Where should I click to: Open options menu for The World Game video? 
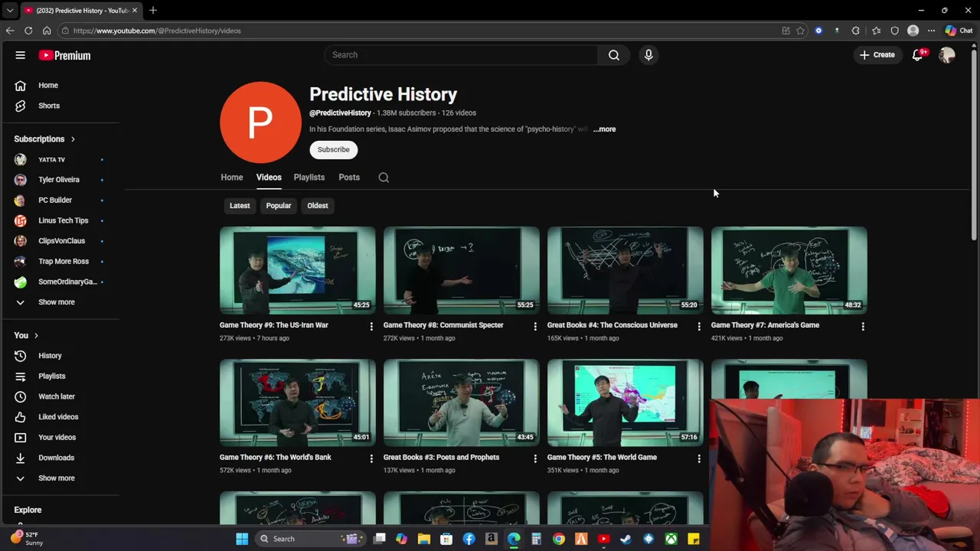tap(699, 459)
